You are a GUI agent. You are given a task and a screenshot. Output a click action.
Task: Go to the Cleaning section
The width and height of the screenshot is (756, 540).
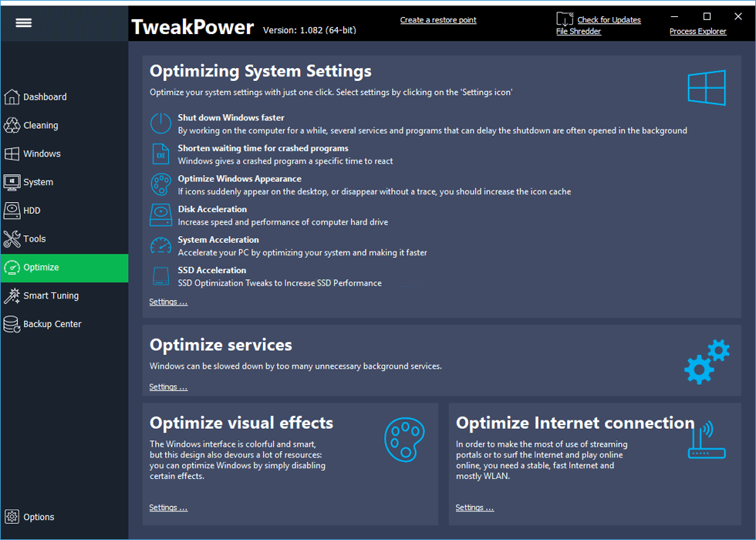pos(40,126)
